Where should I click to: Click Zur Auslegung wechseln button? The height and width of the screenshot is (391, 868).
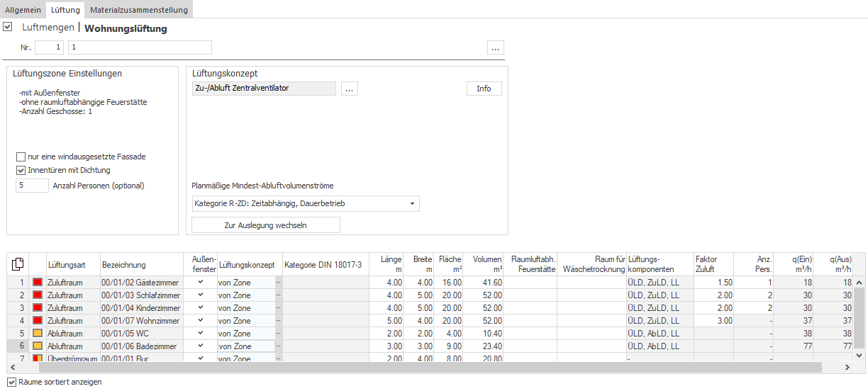tap(266, 225)
